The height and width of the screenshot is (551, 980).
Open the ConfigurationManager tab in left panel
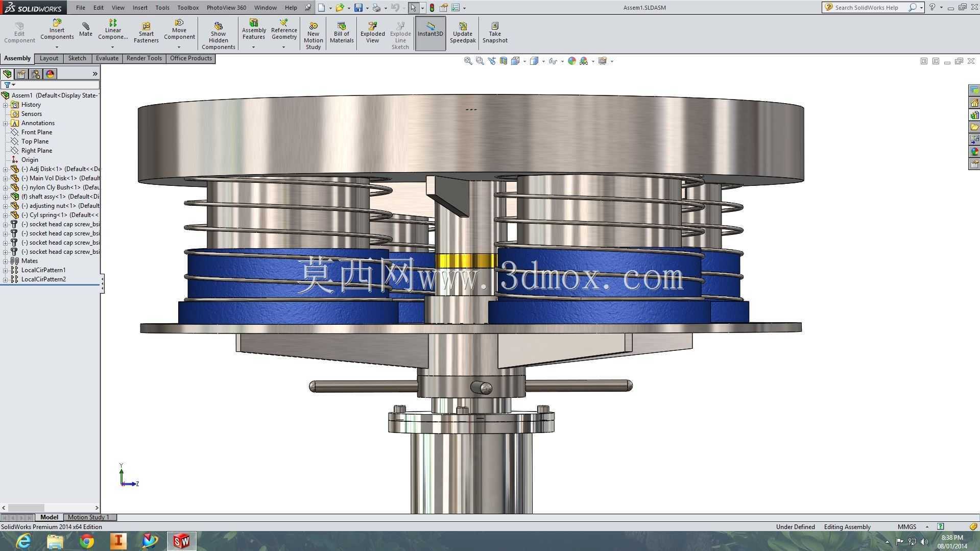pyautogui.click(x=36, y=74)
